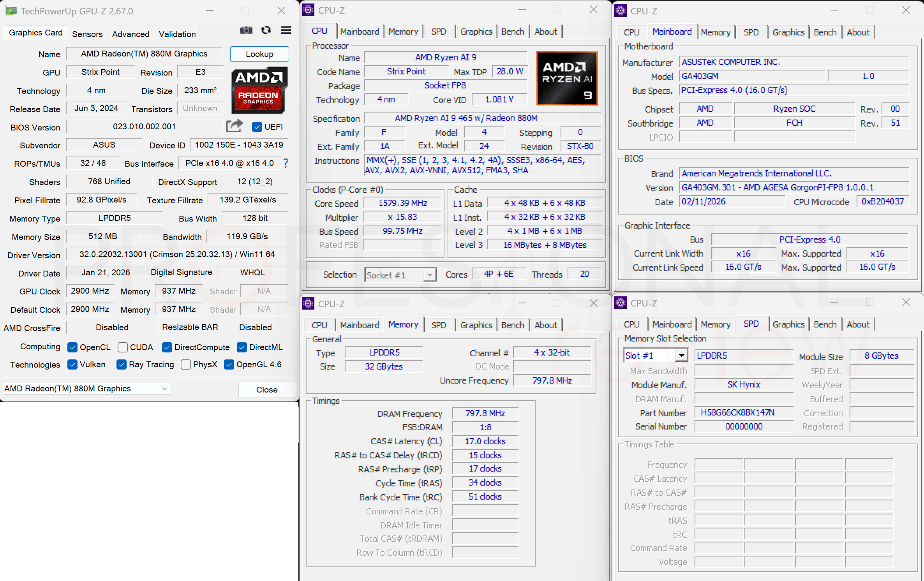Image resolution: width=924 pixels, height=581 pixels.
Task: Open the Slot #1 memory slot dropdown
Action: 655,356
